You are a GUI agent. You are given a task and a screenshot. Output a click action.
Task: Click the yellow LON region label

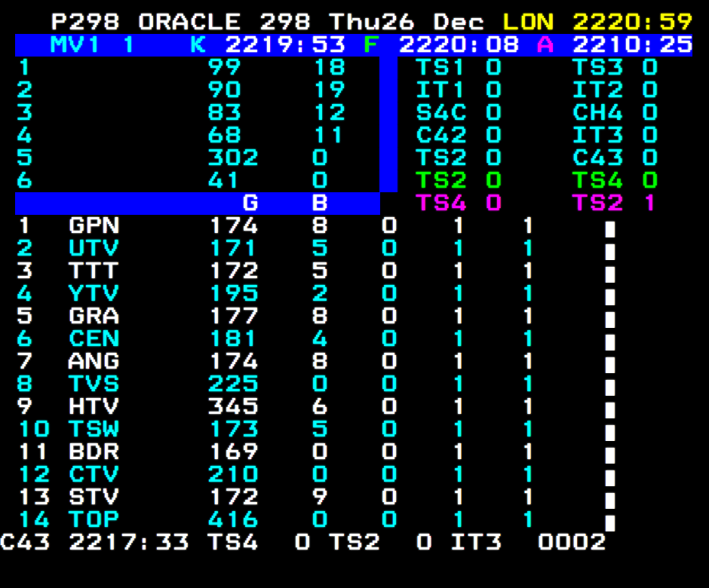tap(528, 22)
